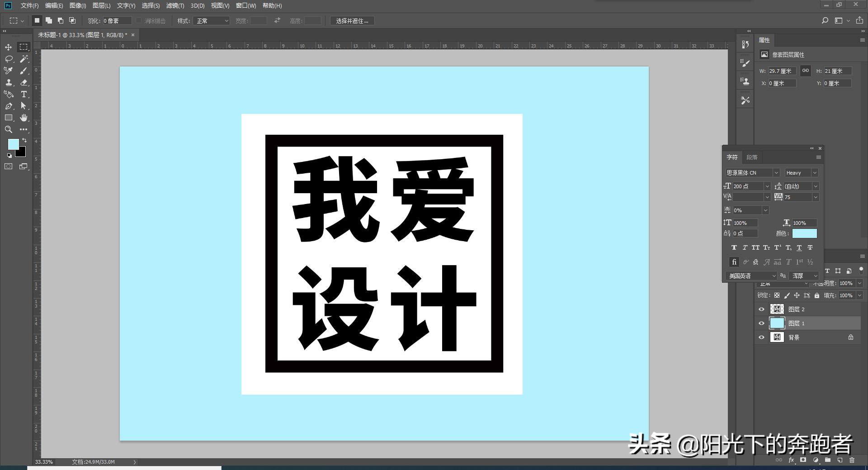Select the Brush tool

click(x=24, y=71)
